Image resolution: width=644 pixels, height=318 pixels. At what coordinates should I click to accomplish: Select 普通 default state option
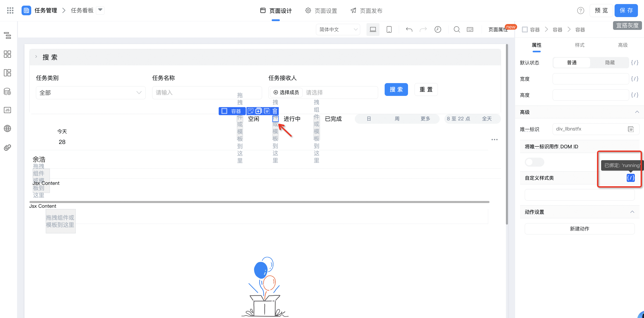click(x=571, y=62)
